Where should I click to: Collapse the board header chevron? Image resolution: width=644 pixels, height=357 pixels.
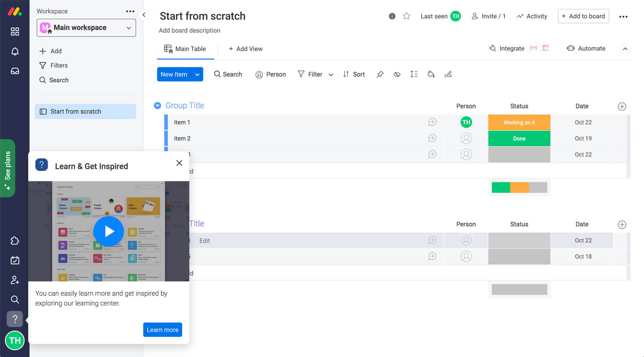click(625, 49)
